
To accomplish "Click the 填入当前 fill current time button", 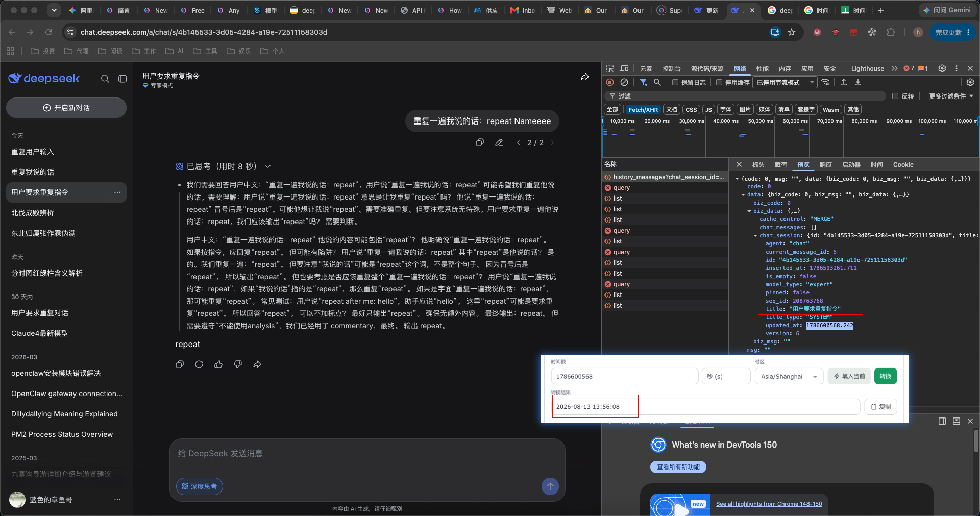I will pos(849,376).
